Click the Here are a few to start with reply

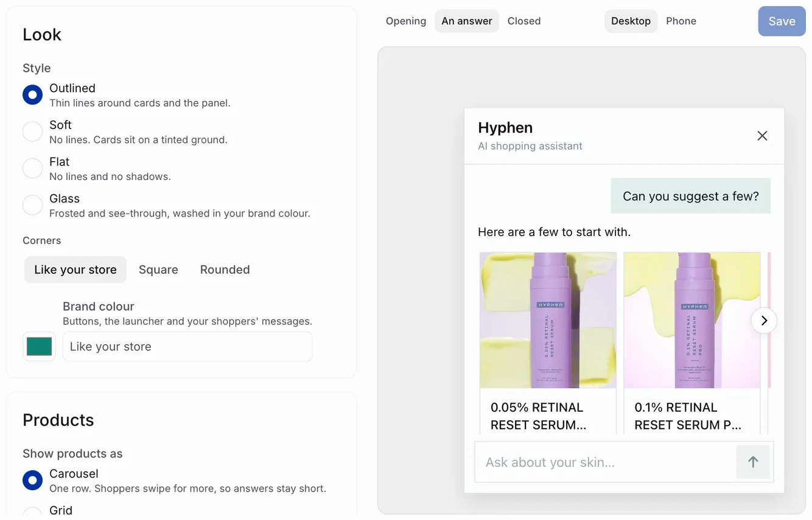coord(554,232)
